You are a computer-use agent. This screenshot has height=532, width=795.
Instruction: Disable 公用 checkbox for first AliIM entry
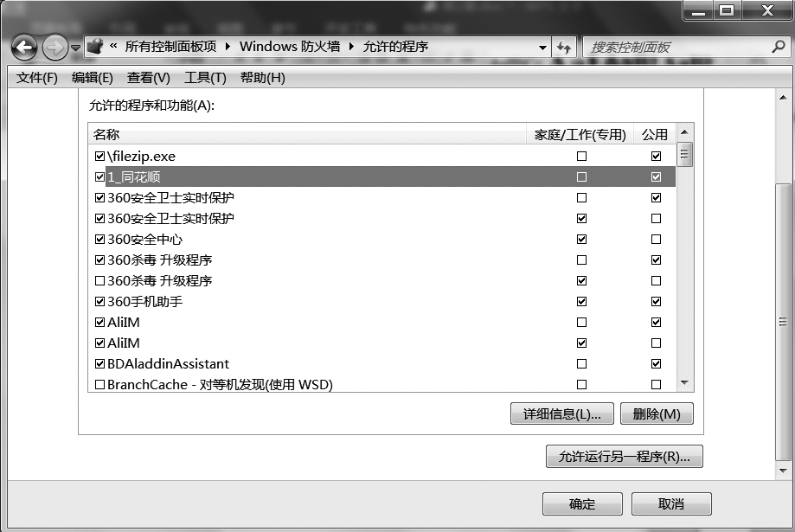click(656, 322)
